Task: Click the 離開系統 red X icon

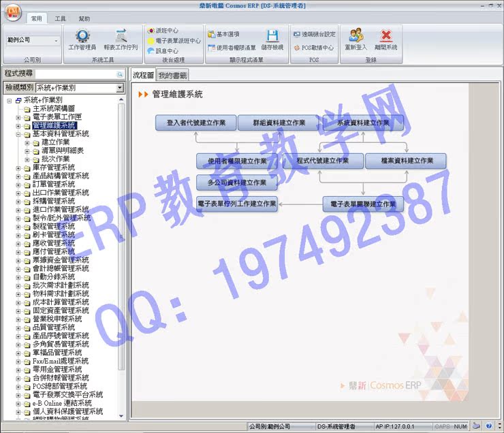Action: point(386,35)
